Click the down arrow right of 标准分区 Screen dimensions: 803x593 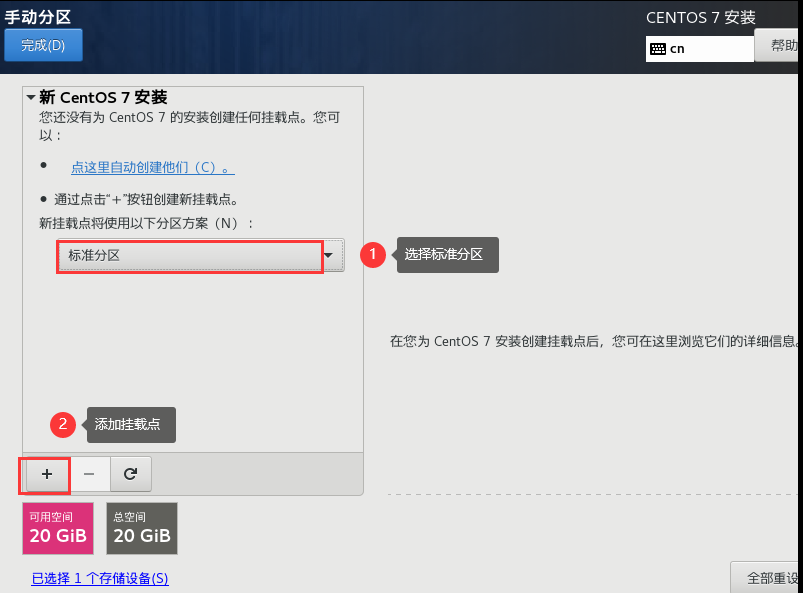(329, 256)
